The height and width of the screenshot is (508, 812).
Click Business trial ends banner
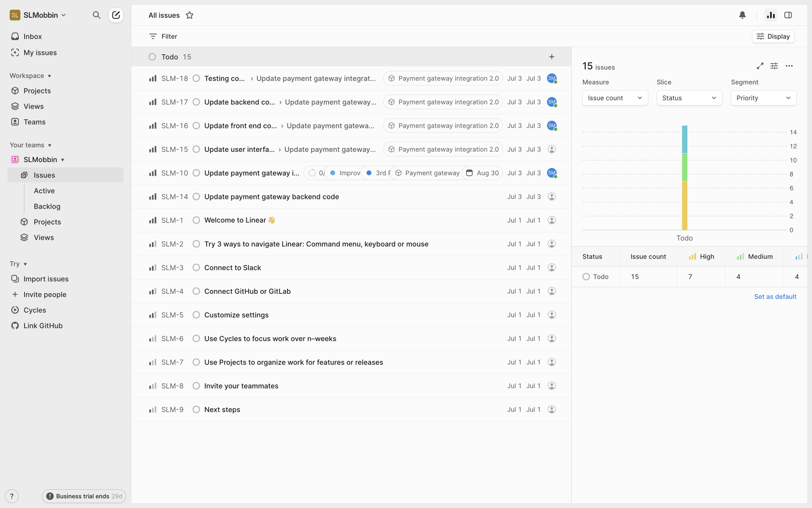[84, 496]
